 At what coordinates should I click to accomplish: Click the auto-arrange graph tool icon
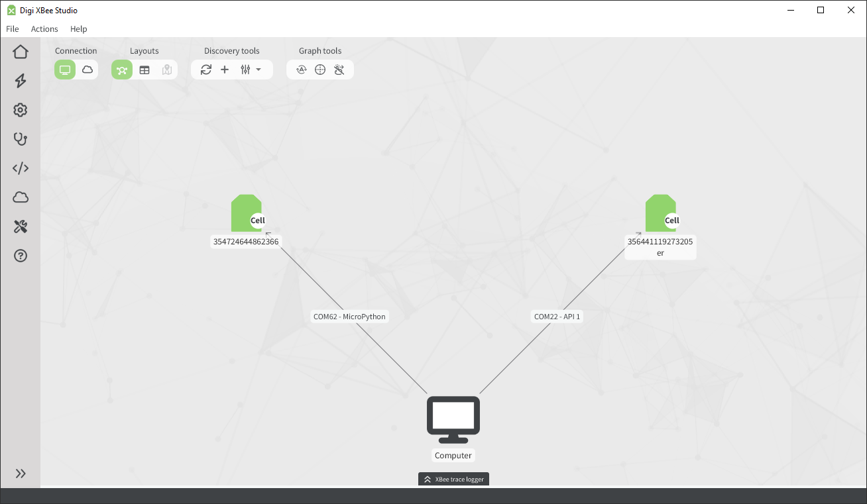[302, 70]
